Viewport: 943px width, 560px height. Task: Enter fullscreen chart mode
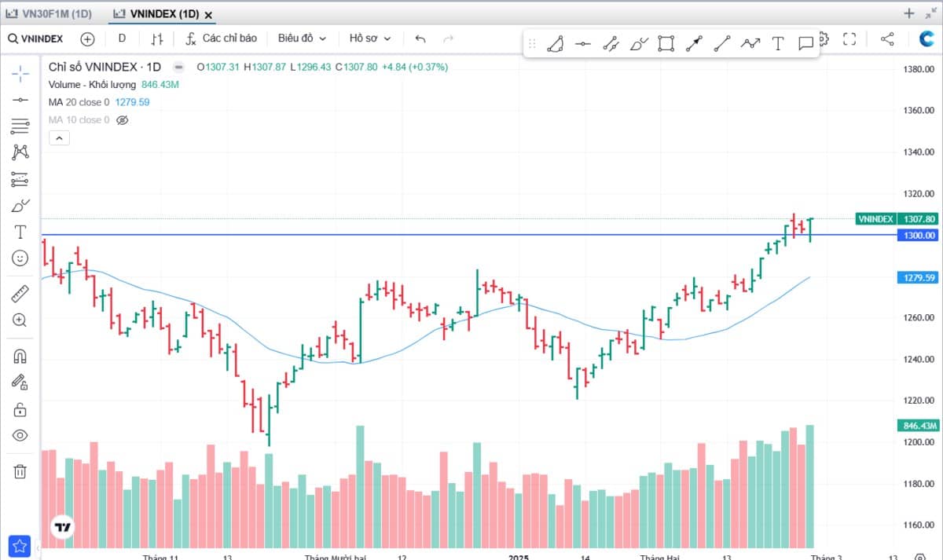[849, 38]
